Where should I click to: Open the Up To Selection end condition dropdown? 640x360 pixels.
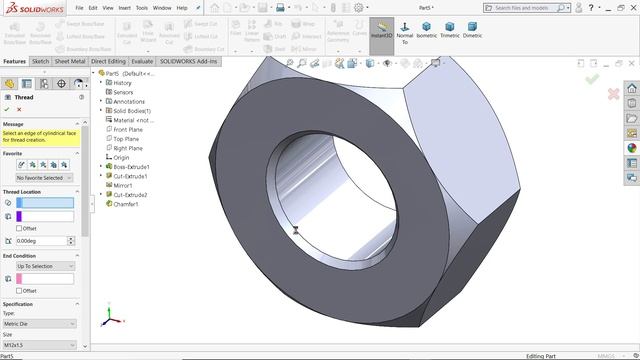click(x=45, y=266)
